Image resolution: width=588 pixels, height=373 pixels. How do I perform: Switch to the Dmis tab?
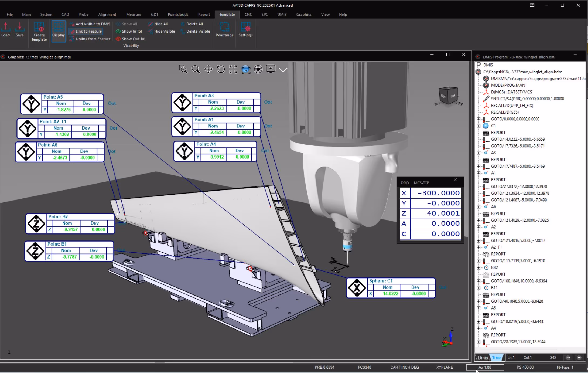pos(483,358)
